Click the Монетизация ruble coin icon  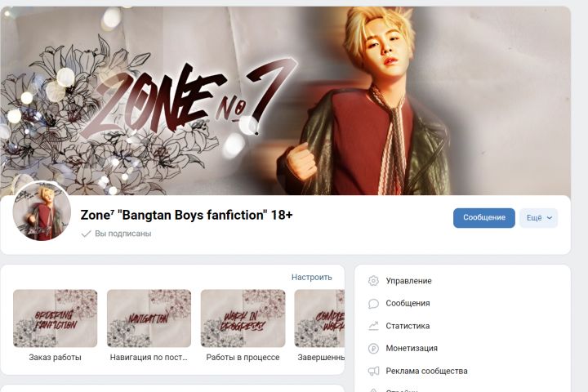pyautogui.click(x=373, y=349)
